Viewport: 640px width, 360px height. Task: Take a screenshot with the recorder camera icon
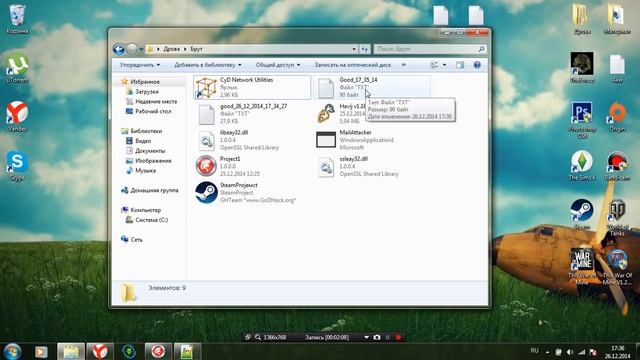pos(377,337)
